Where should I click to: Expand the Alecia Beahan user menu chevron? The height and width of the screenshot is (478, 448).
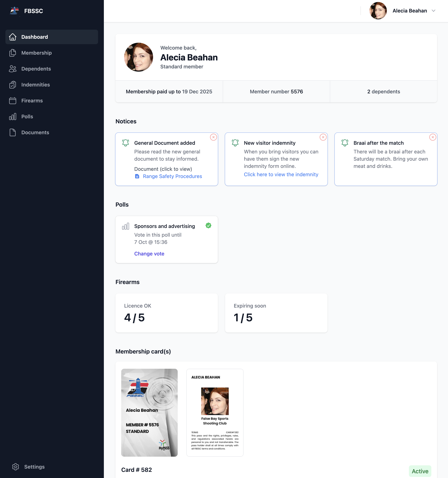click(433, 11)
